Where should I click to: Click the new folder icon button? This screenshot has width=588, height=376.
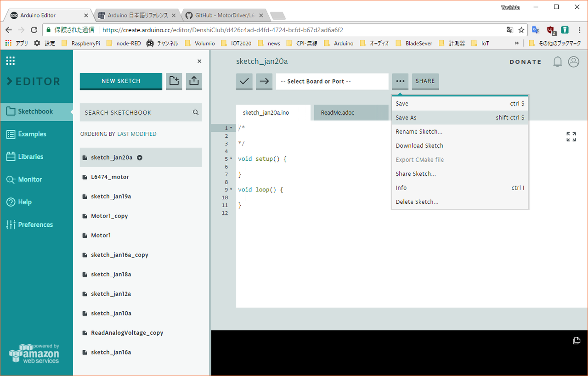point(174,81)
